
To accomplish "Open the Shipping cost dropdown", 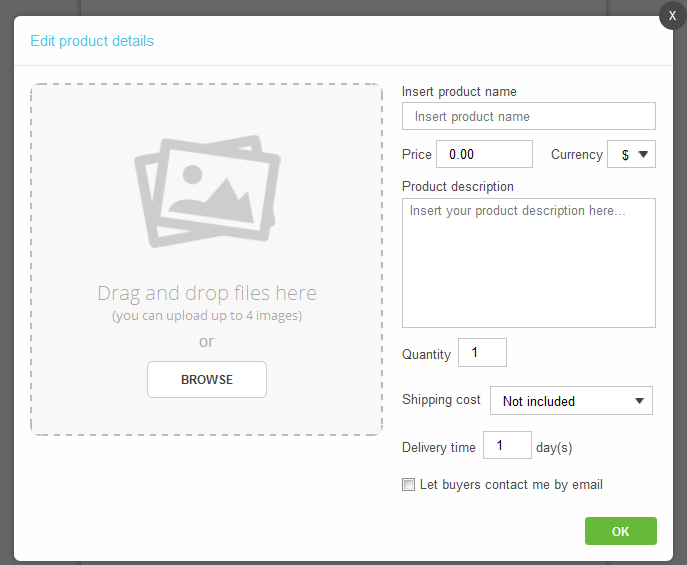I will coord(571,400).
